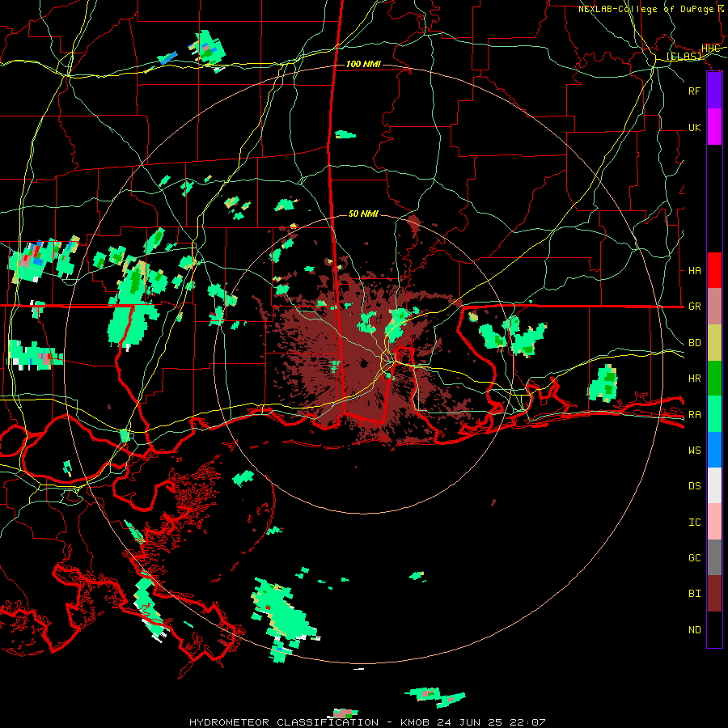This screenshot has width=728, height=728.
Task: Click the brown BI legend swatch
Action: point(714,594)
